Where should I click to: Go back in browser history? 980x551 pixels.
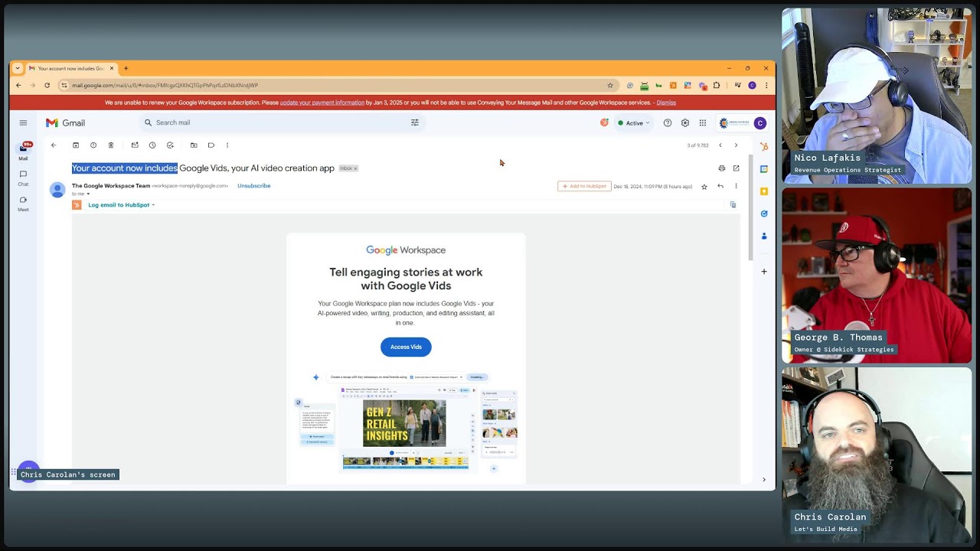(18, 85)
